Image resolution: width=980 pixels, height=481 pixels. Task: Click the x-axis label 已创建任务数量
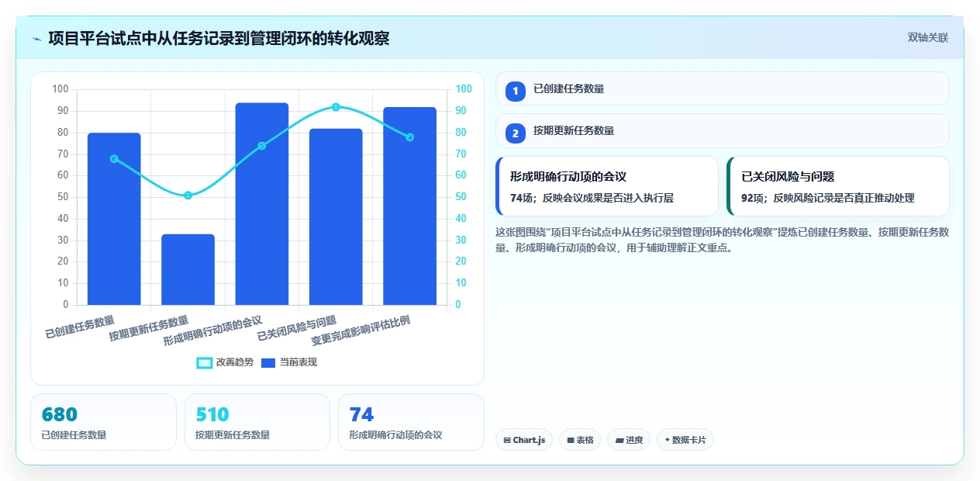[80, 328]
